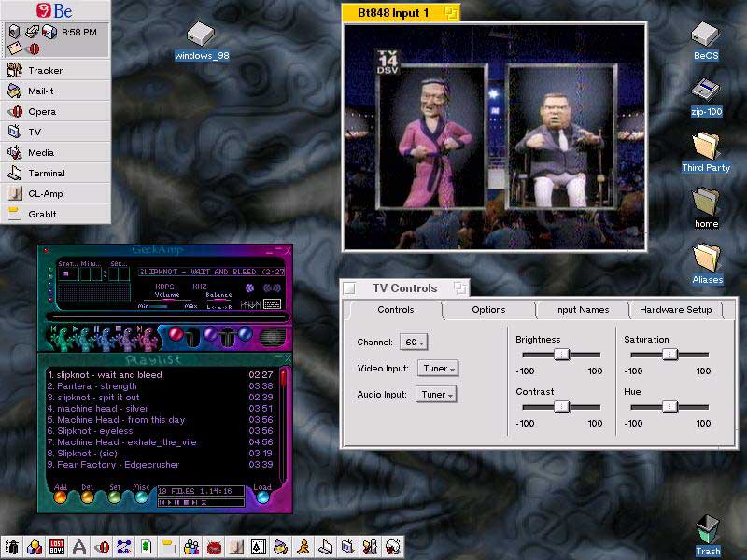Open Tracker from the Deskbar
Image resolution: width=747 pixels, height=560 pixels.
[x=55, y=71]
